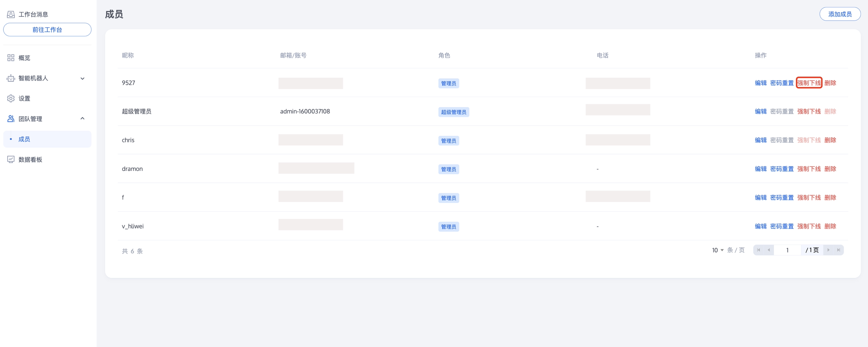Jump to the last page arrow

click(838, 250)
